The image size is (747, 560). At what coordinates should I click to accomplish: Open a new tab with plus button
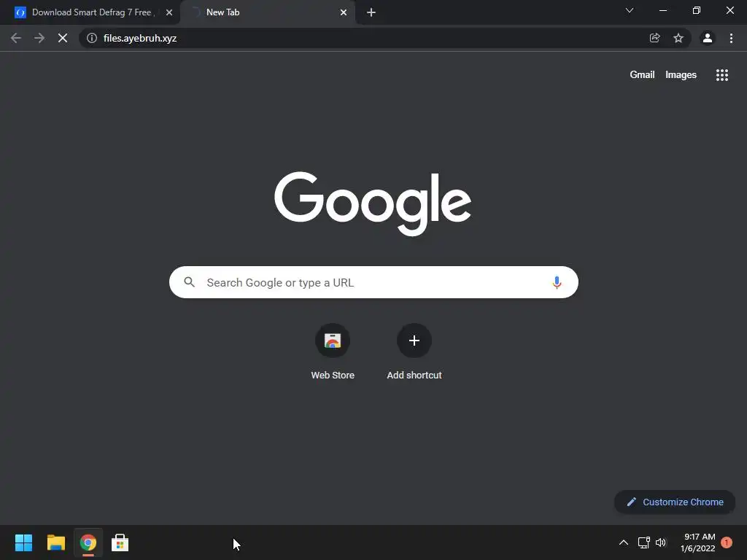click(x=371, y=12)
